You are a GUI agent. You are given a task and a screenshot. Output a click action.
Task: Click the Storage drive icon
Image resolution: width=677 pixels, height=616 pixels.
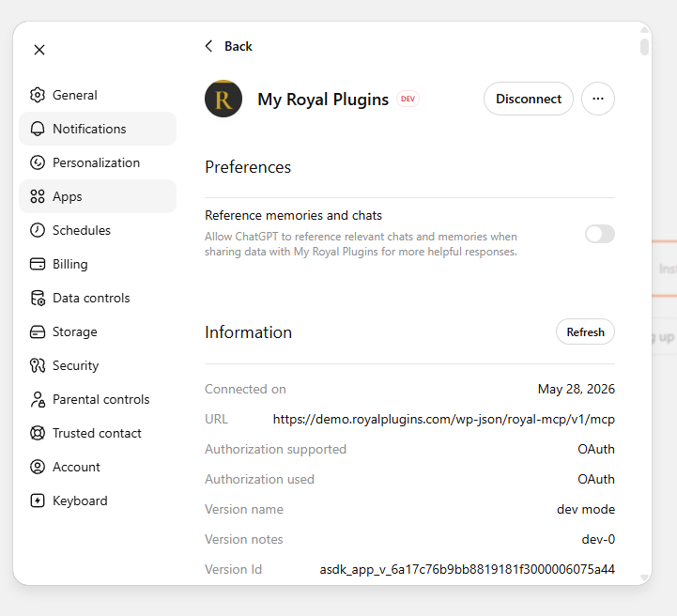(38, 331)
